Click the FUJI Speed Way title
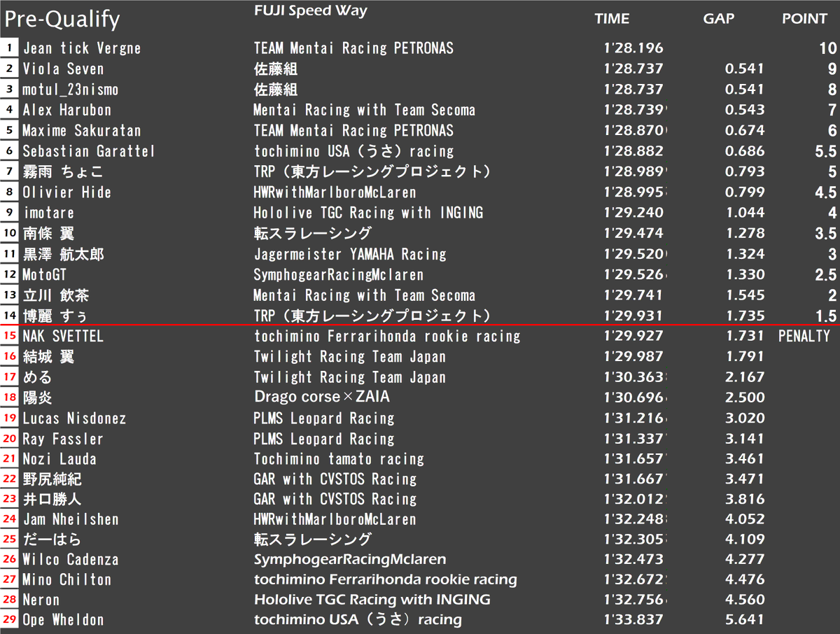The width and height of the screenshot is (840, 634). click(x=311, y=10)
